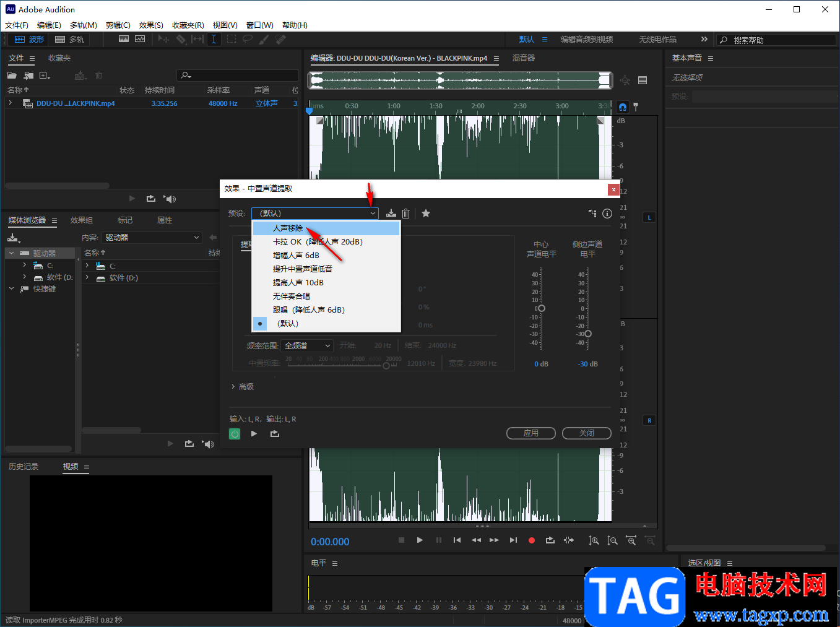Collapse the 驱动器 tree node
840x627 pixels.
(11, 253)
